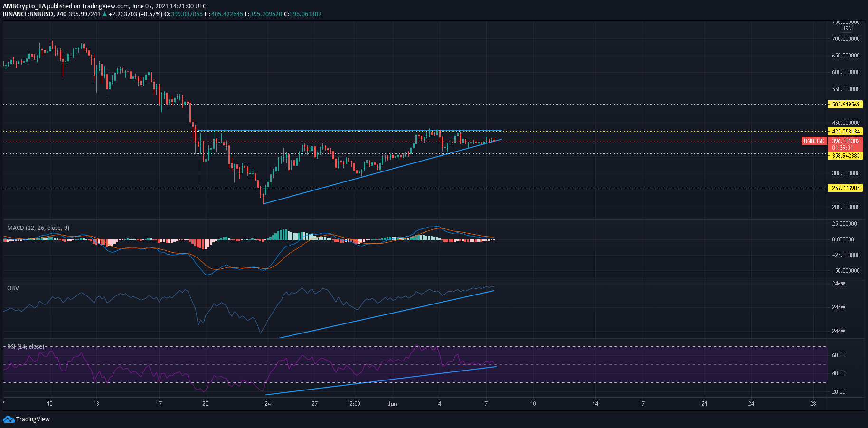Click the +2.233703 (+0.57%) change value
The image size is (868, 428).
pyautogui.click(x=135, y=14)
